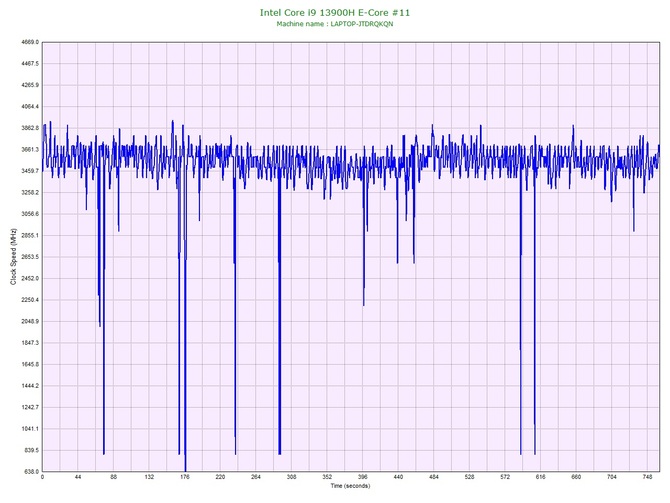
Task: Click the y-axis value 4064.4
Action: coord(30,106)
